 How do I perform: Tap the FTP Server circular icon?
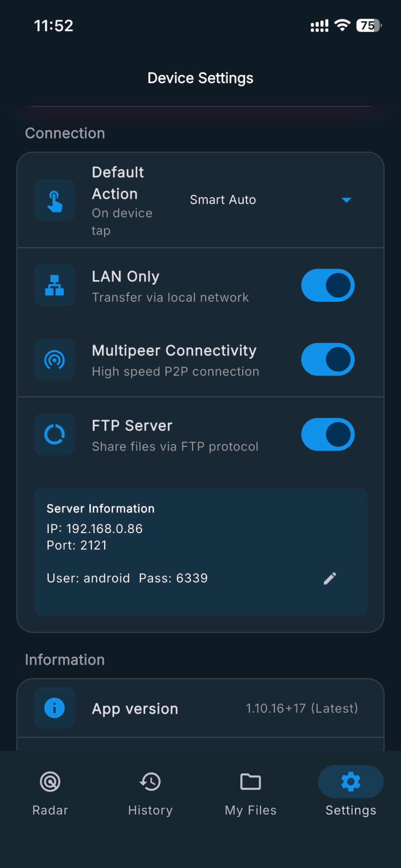click(54, 434)
